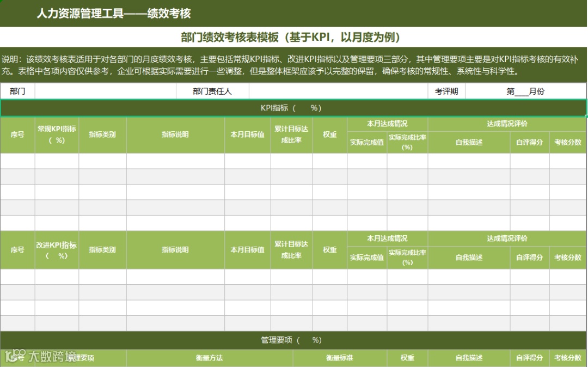The height and width of the screenshot is (367, 588).
Task: Select '达成情况评价' in the 常规KPI table
Action: point(507,124)
